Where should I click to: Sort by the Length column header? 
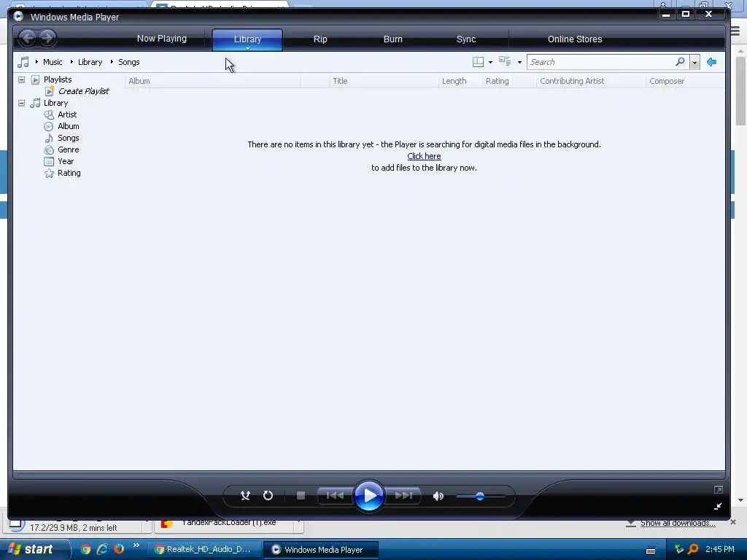[460, 81]
